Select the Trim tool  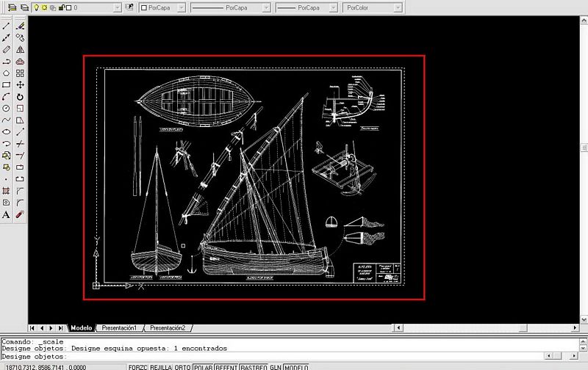20,143
